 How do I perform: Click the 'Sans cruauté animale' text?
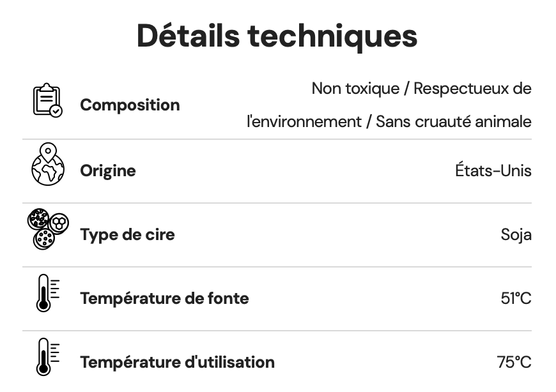coord(453,121)
